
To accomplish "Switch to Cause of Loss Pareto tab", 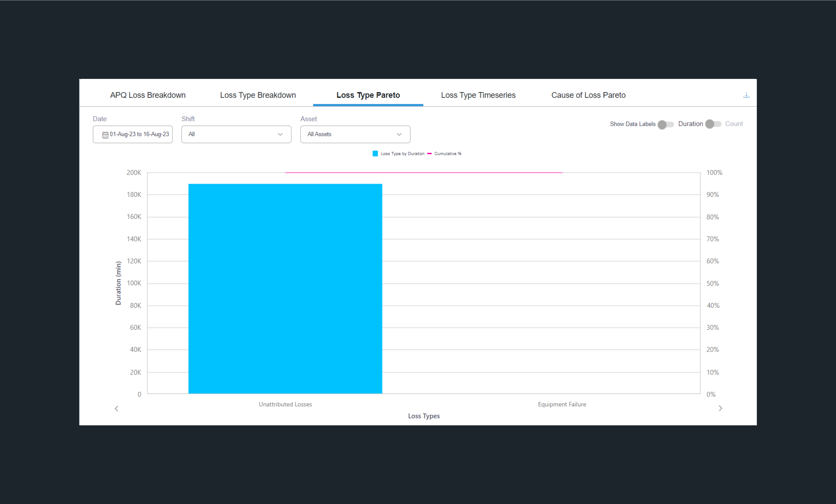I will 588,95.
